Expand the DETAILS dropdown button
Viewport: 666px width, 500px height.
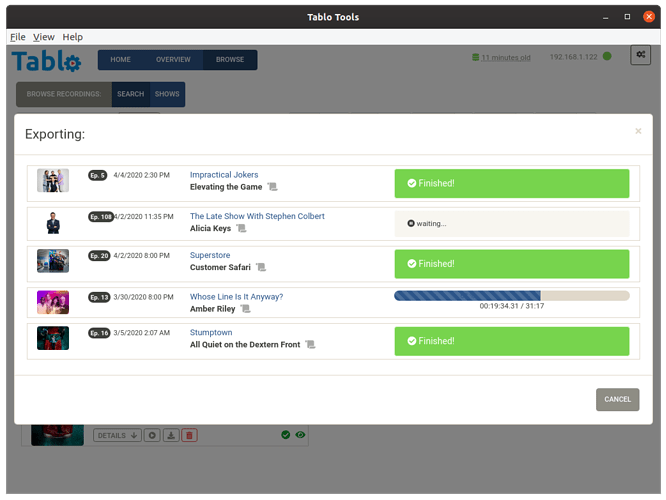[117, 435]
